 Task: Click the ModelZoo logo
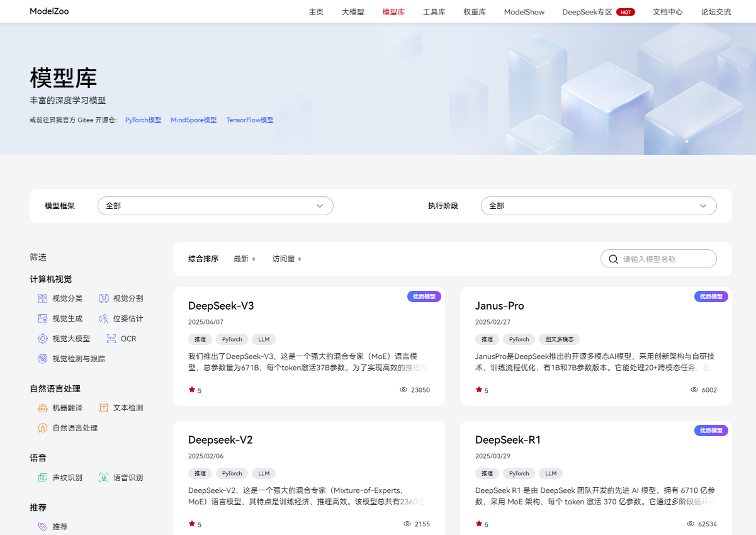pos(50,11)
